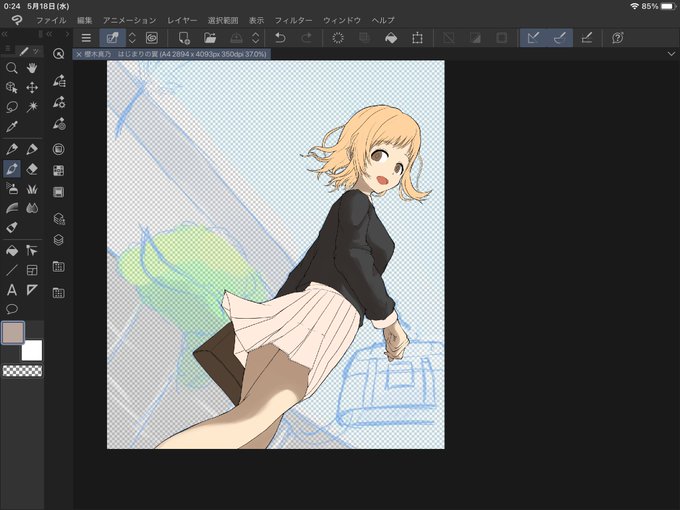Open the ヘルプ menu
This screenshot has height=510, width=680.
coord(383,20)
